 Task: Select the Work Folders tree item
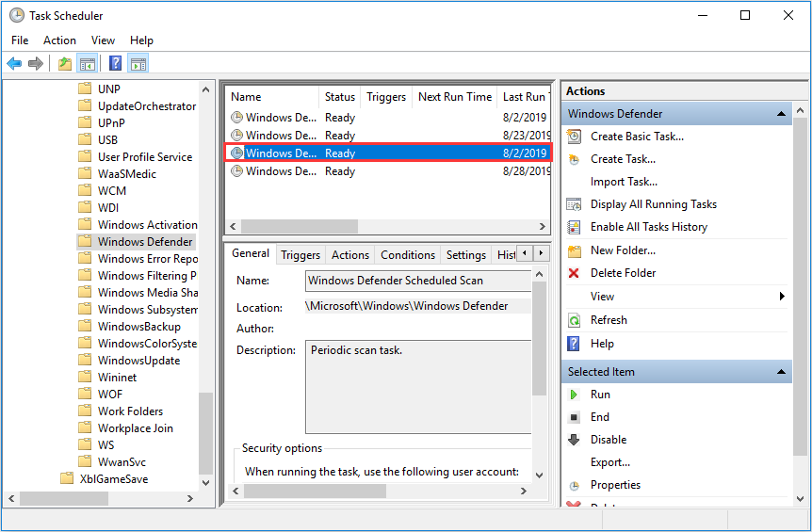pos(131,411)
